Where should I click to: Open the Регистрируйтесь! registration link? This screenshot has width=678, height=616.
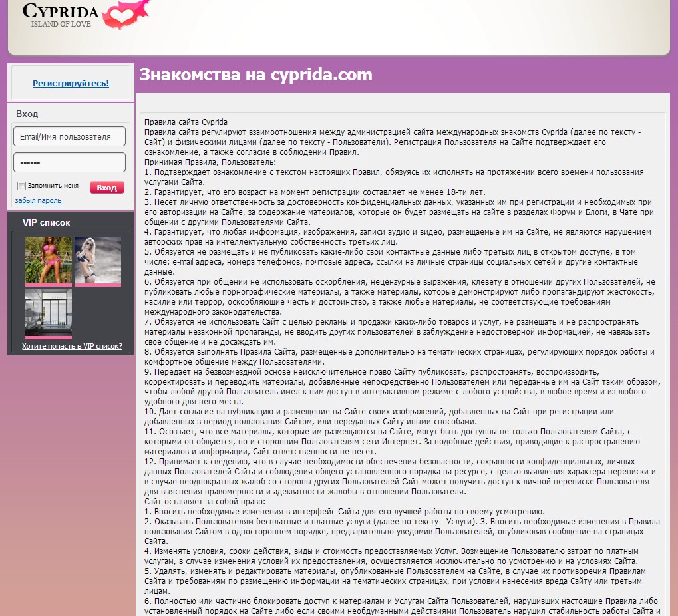[x=71, y=83]
